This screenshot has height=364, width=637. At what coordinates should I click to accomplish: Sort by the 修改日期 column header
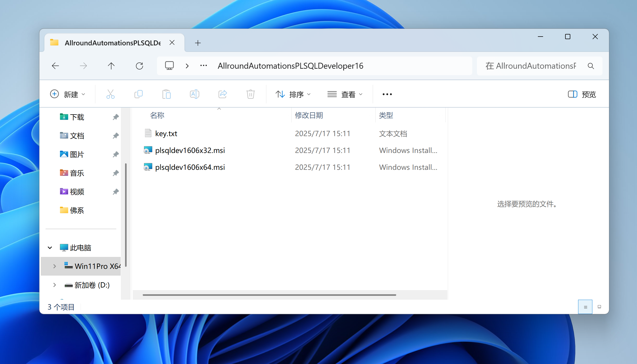point(309,115)
